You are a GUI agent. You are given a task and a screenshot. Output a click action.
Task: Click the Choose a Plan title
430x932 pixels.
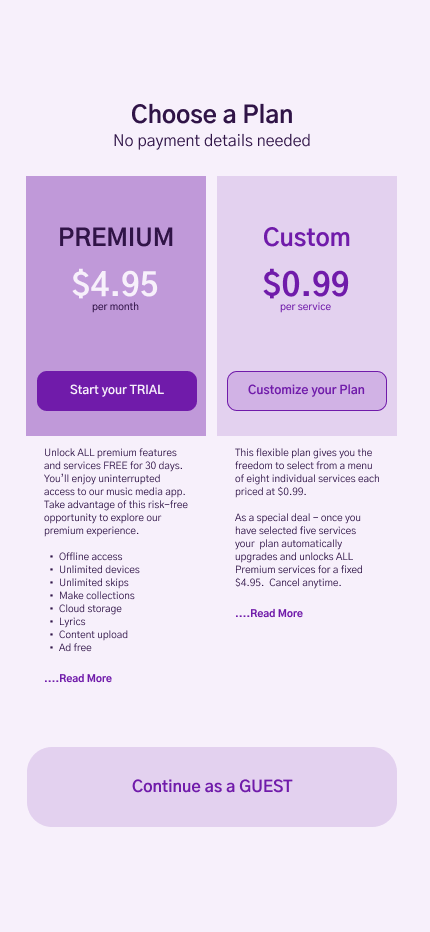212,114
